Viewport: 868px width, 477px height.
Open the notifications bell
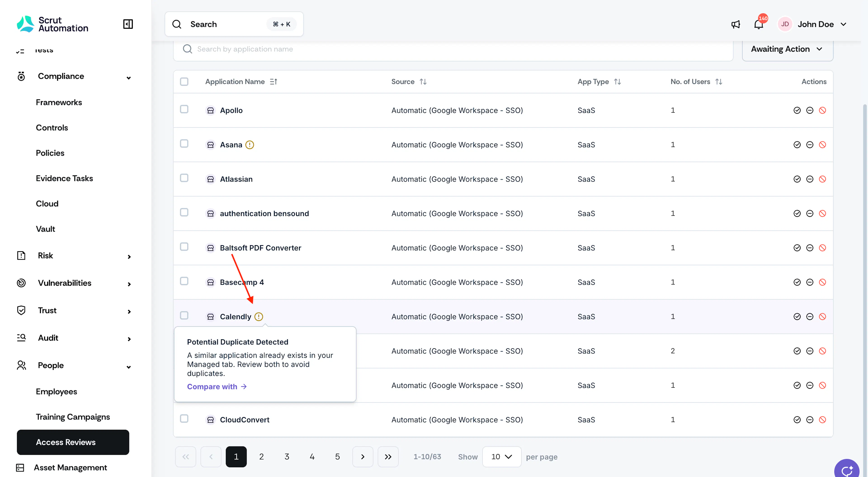pyautogui.click(x=759, y=24)
